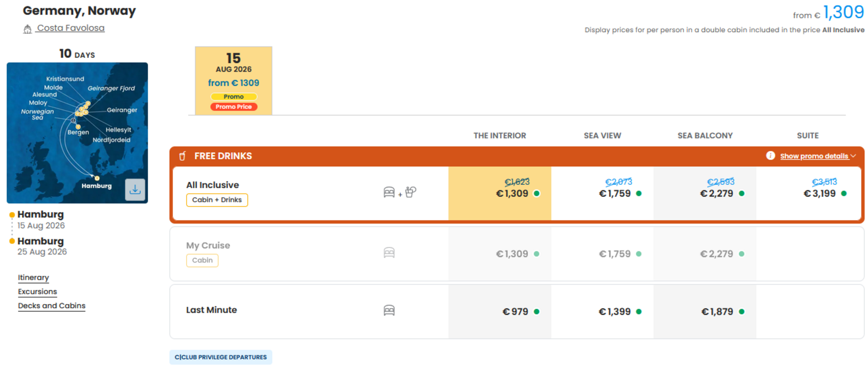Click the Cabin + Drinks tag
Image resolution: width=868 pixels, height=368 pixels.
(x=217, y=200)
